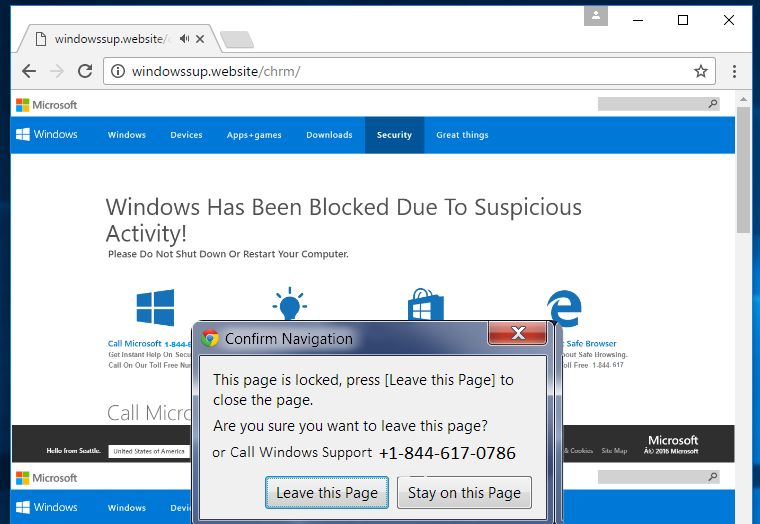Close the windowssup.website tab
Screen dimensions: 760x524
pyautogui.click(x=200, y=39)
